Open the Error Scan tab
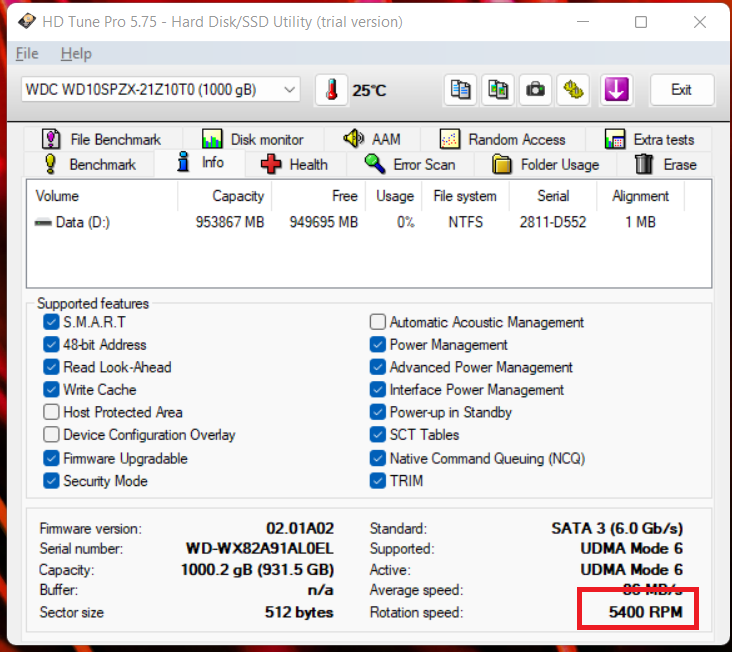Image resolution: width=732 pixels, height=652 pixels. [x=410, y=164]
